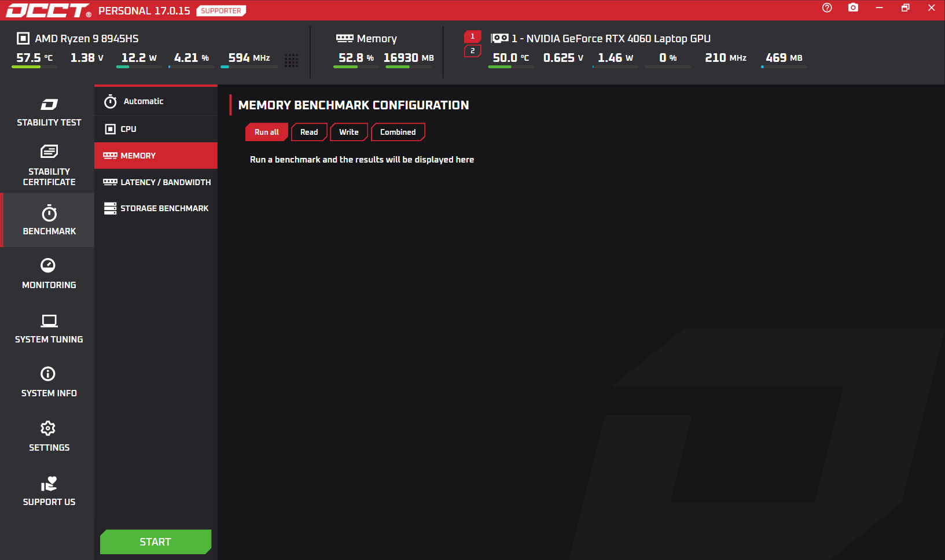Click the GPU voltage 0.625 V reading
Viewport: 945px width, 560px height.
click(x=563, y=58)
